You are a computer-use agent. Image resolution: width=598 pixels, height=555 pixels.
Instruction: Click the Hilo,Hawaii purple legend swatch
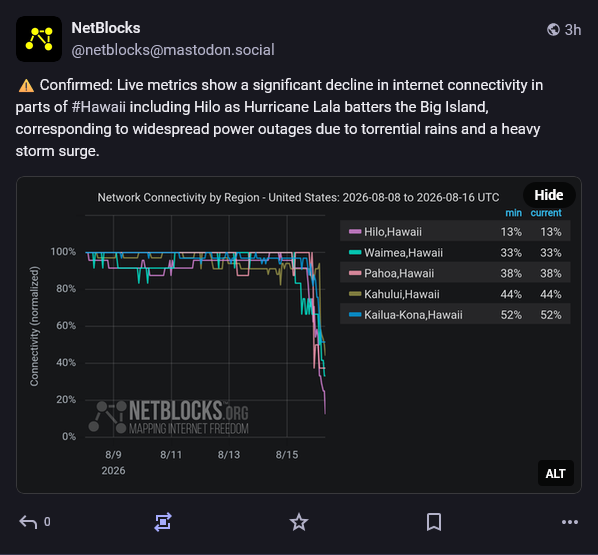(x=355, y=231)
